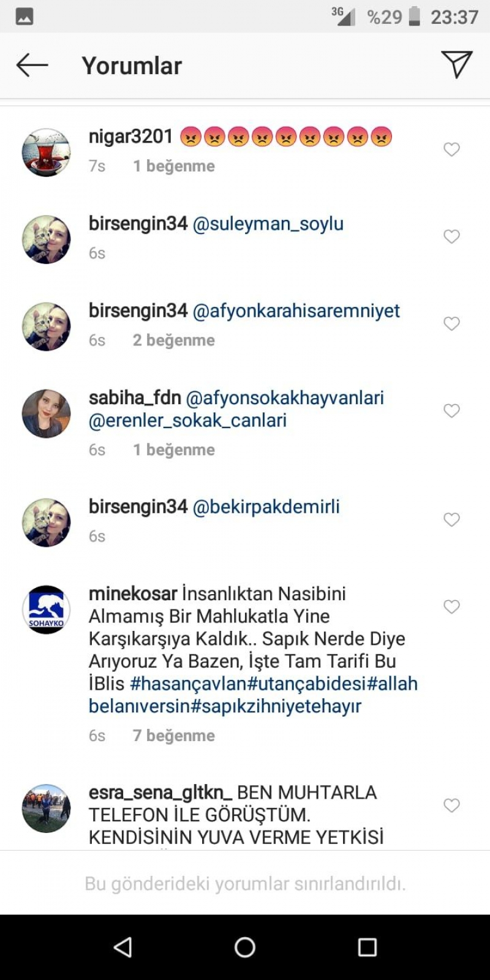Open minekosar's SOHAYKO profile picture
490x980 pixels.
point(47,609)
